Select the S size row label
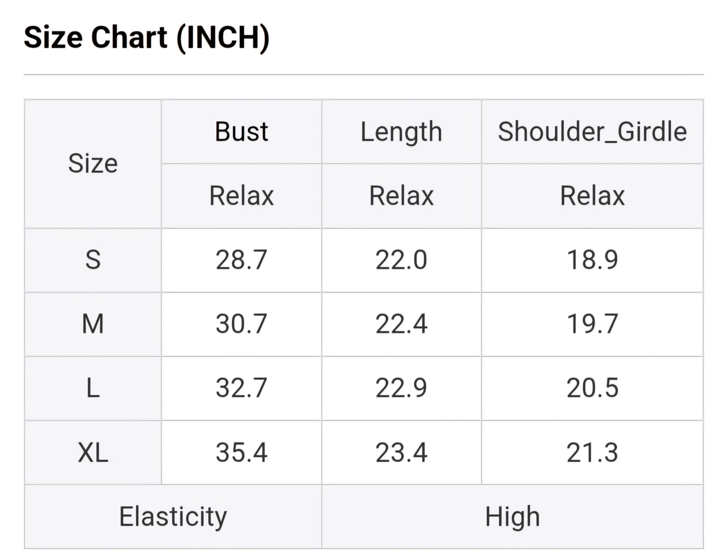The width and height of the screenshot is (728, 560). (93, 260)
